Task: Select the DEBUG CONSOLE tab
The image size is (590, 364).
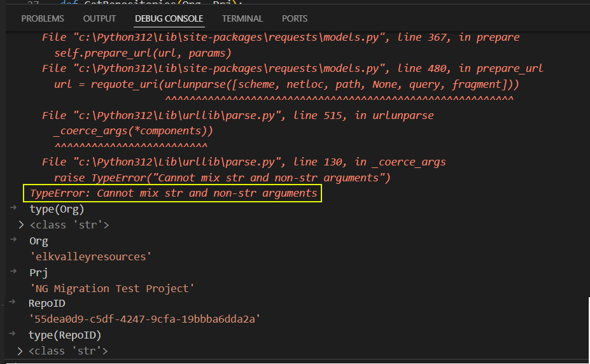Action: [169, 18]
